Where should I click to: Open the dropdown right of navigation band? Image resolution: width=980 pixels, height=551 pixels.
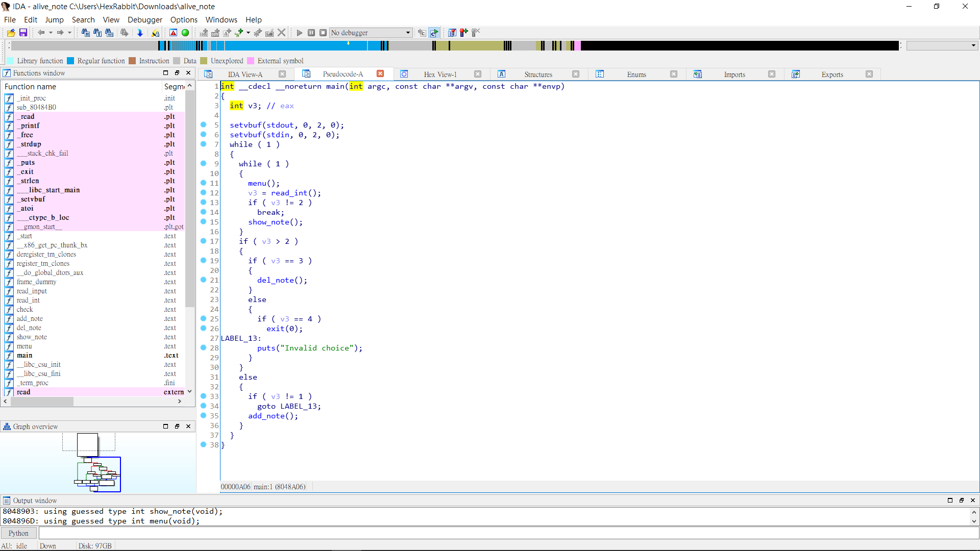pyautogui.click(x=973, y=45)
